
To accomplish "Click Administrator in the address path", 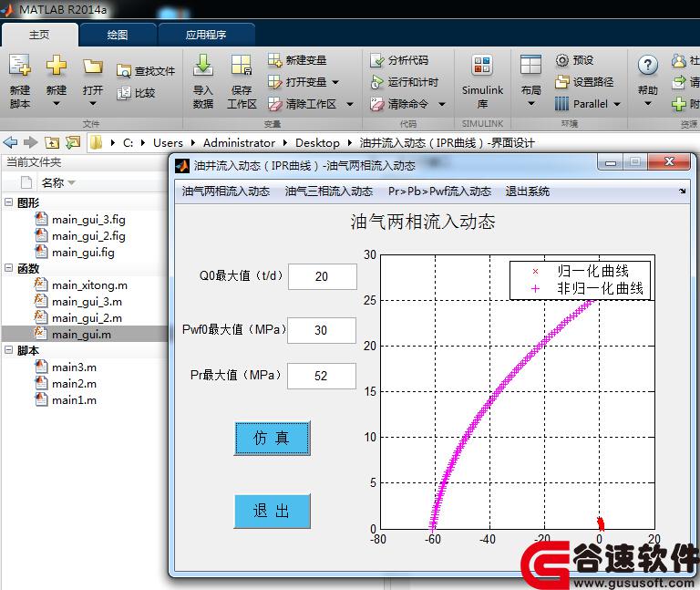I will 239,142.
